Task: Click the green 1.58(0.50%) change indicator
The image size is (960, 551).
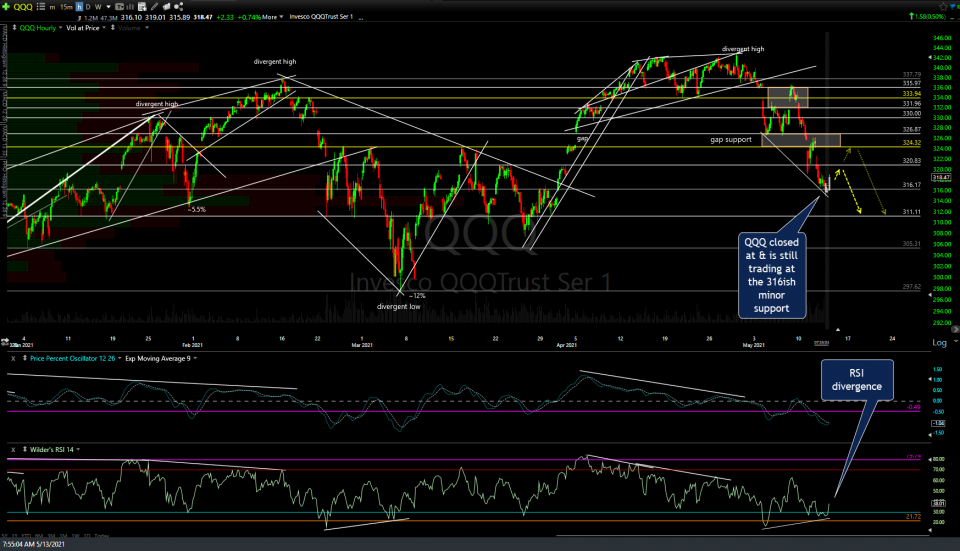Action: (x=929, y=17)
